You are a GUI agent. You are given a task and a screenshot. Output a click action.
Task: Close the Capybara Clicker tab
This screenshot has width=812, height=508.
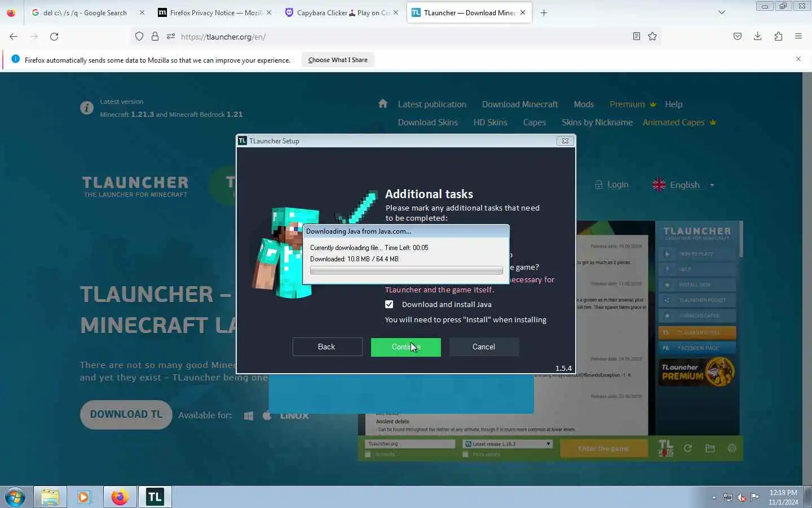(396, 12)
